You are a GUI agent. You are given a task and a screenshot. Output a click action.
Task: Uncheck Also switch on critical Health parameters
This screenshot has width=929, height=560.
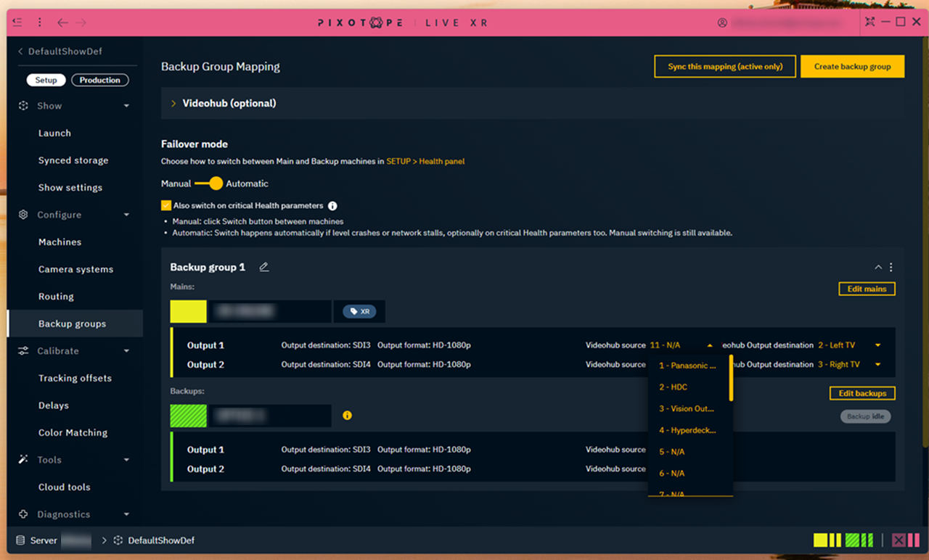[166, 206]
